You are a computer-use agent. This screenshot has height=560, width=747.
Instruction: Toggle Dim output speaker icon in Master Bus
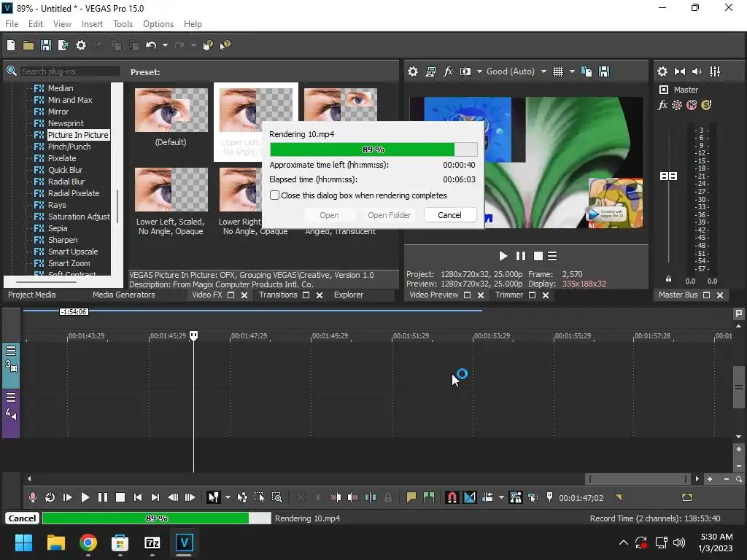coord(697,71)
